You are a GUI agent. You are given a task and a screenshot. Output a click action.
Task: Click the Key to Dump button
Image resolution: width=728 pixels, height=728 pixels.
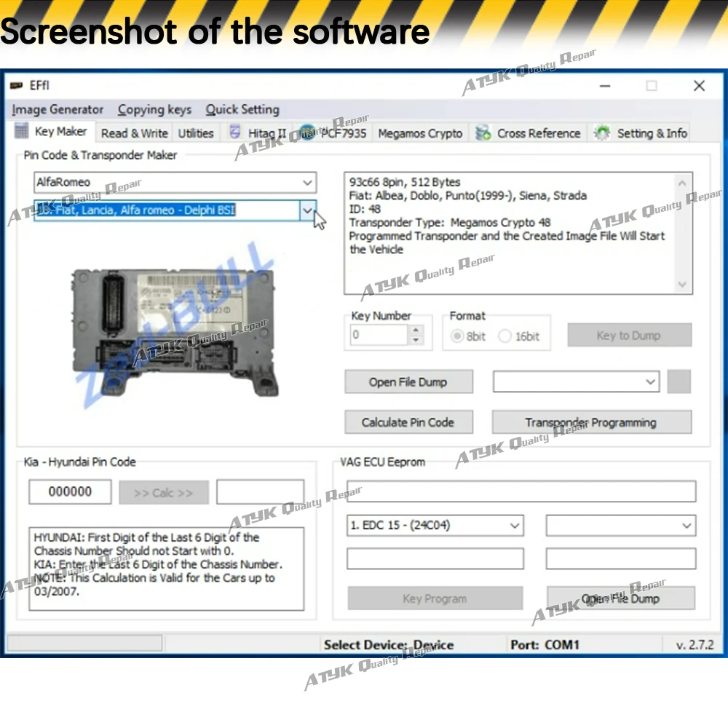[630, 335]
